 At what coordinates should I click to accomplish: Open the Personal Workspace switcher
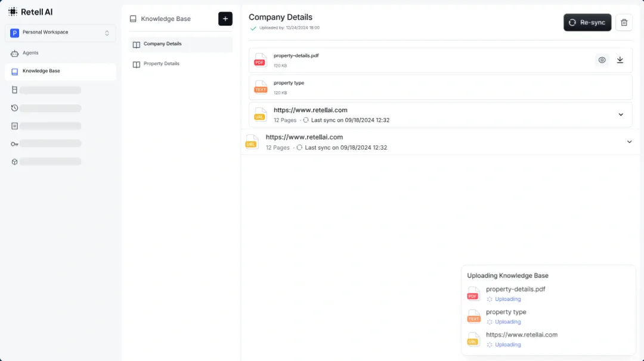click(x=60, y=33)
